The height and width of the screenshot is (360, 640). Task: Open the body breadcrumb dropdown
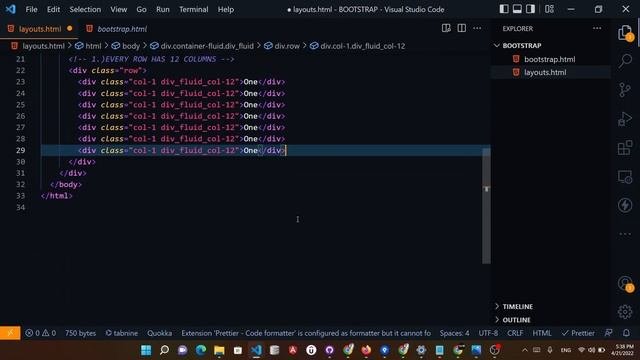(126, 46)
